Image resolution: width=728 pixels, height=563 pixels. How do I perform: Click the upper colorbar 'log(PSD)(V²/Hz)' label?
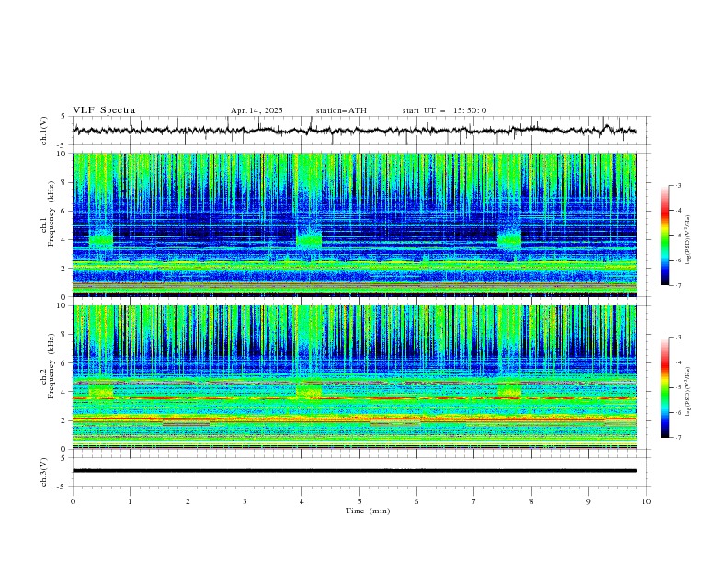point(688,240)
